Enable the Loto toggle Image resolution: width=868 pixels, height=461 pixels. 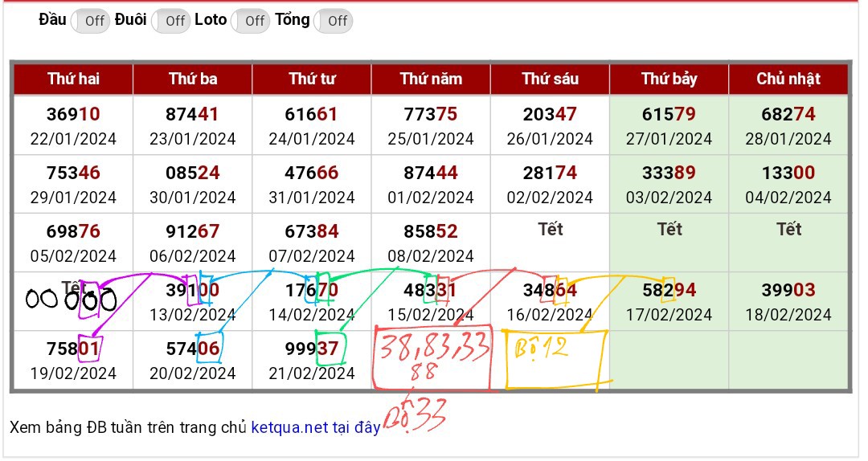click(250, 21)
